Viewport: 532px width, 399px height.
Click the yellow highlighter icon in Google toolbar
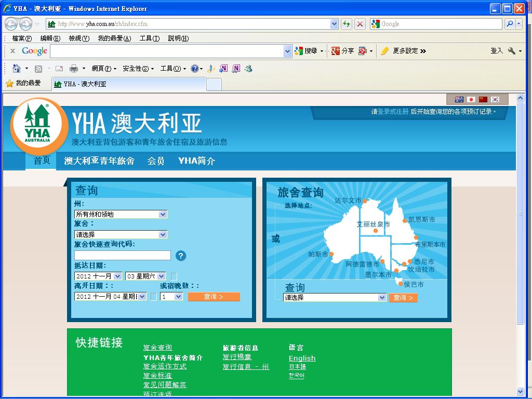coord(384,51)
